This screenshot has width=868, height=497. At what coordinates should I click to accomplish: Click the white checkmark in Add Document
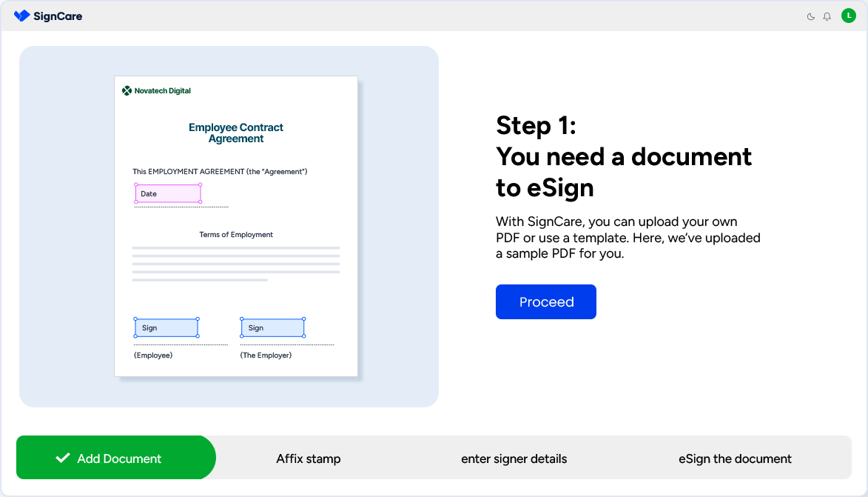(x=63, y=458)
